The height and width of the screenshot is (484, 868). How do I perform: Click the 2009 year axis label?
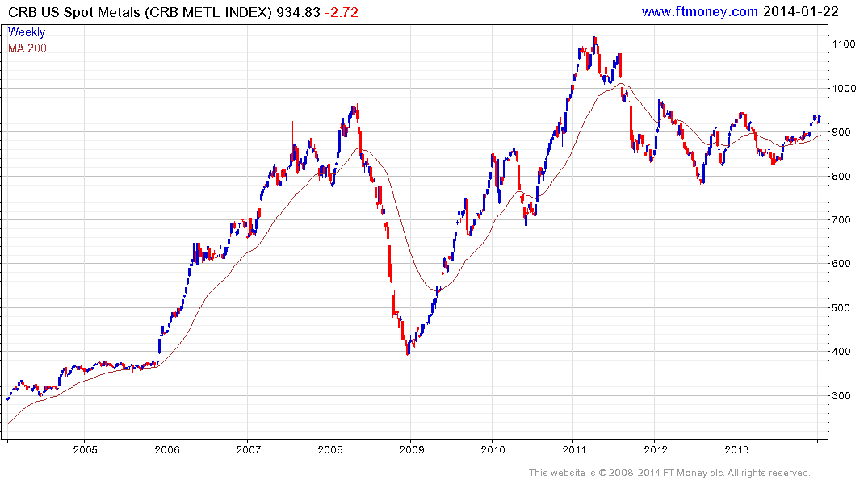click(x=411, y=449)
